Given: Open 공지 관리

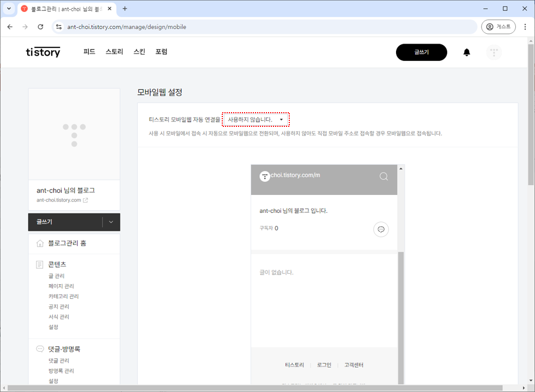Looking at the screenshot, I should coord(59,307).
